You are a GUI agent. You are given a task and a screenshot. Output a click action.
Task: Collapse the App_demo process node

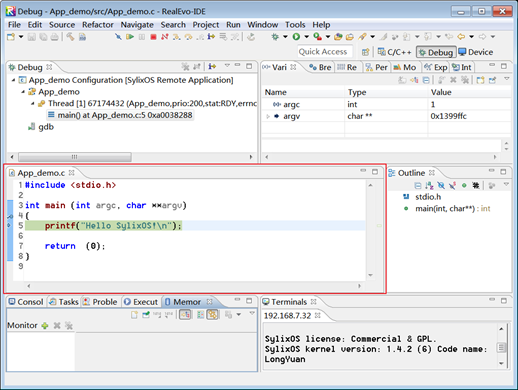pos(23,92)
